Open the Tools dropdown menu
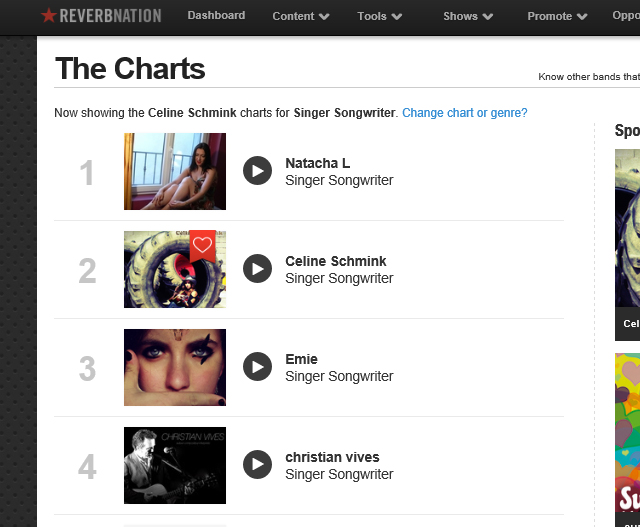The width and height of the screenshot is (640, 527). pos(379,16)
